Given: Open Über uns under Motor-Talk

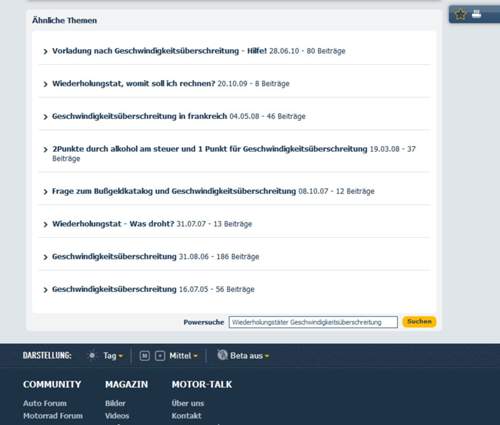Looking at the screenshot, I should (x=188, y=403).
